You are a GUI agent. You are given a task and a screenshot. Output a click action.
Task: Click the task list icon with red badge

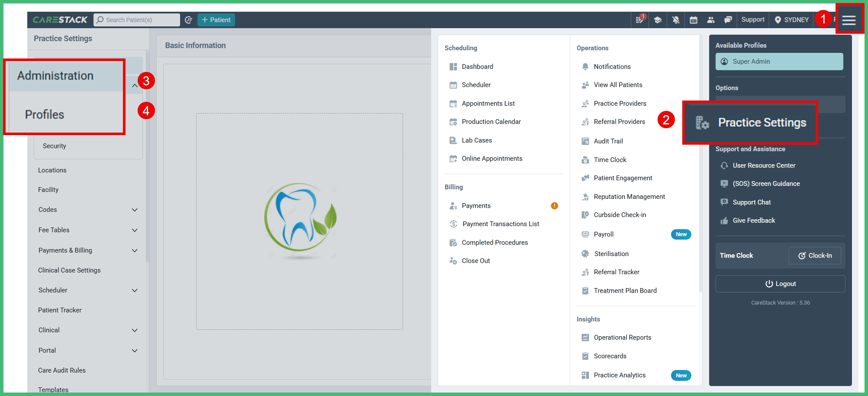640,19
